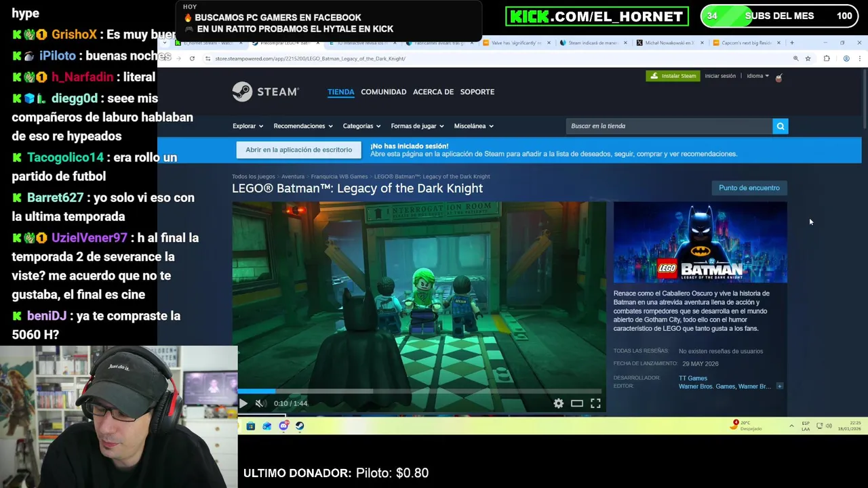This screenshot has height=488, width=868.
Task: Open taskbar clock showing 22:25
Action: [x=850, y=426]
